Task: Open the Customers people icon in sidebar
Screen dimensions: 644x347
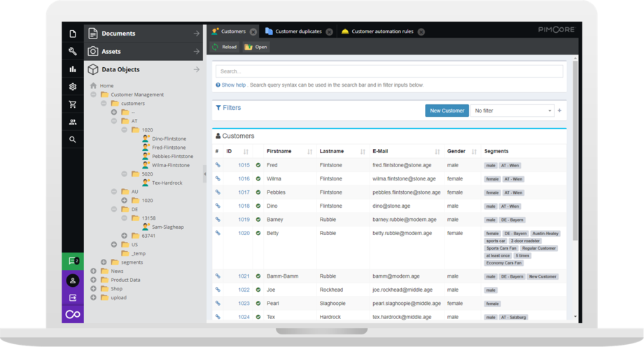Action: pos(73,122)
